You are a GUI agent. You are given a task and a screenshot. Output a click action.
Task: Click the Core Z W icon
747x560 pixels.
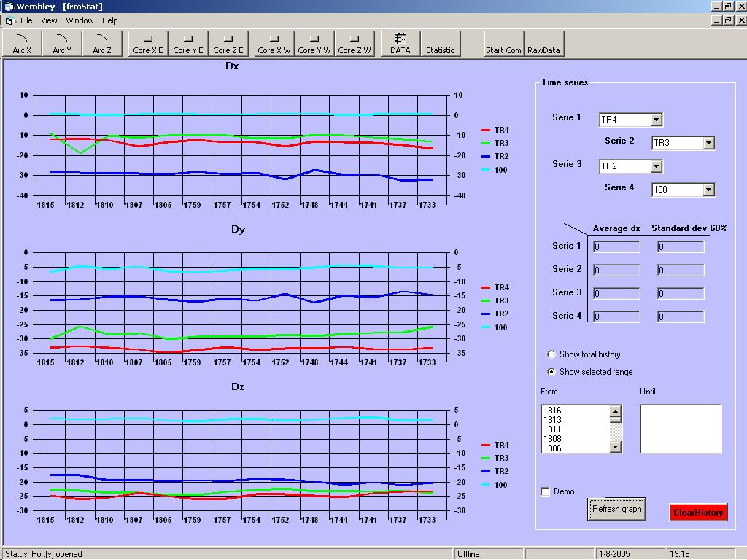355,44
